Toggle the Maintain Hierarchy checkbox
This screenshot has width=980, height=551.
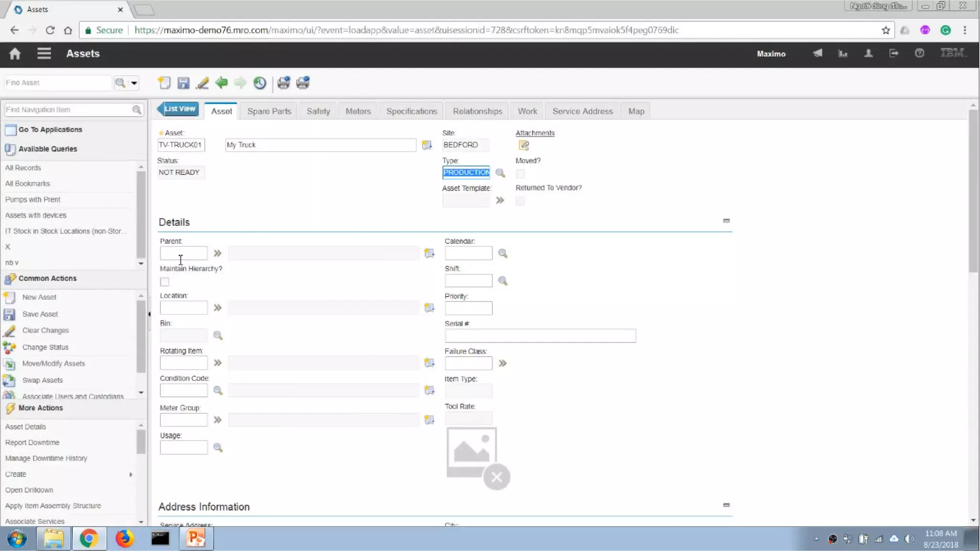point(165,282)
